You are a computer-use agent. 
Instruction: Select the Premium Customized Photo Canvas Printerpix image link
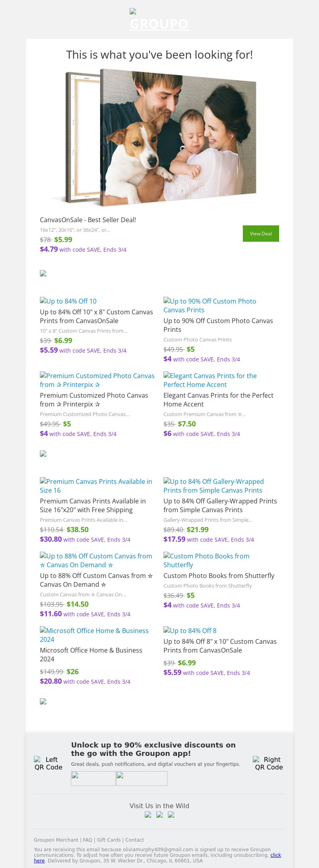97,380
